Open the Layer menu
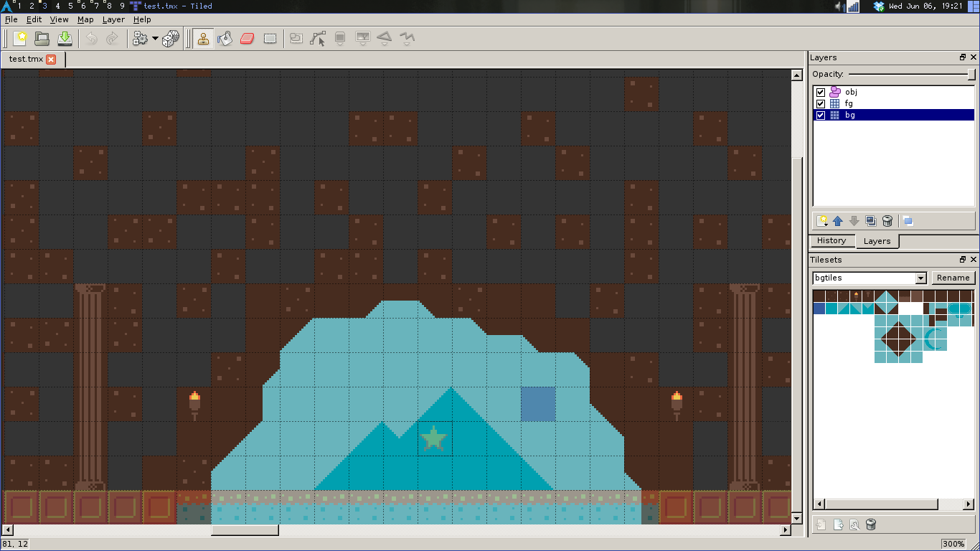Screen dimensions: 980x551 coord(113,19)
